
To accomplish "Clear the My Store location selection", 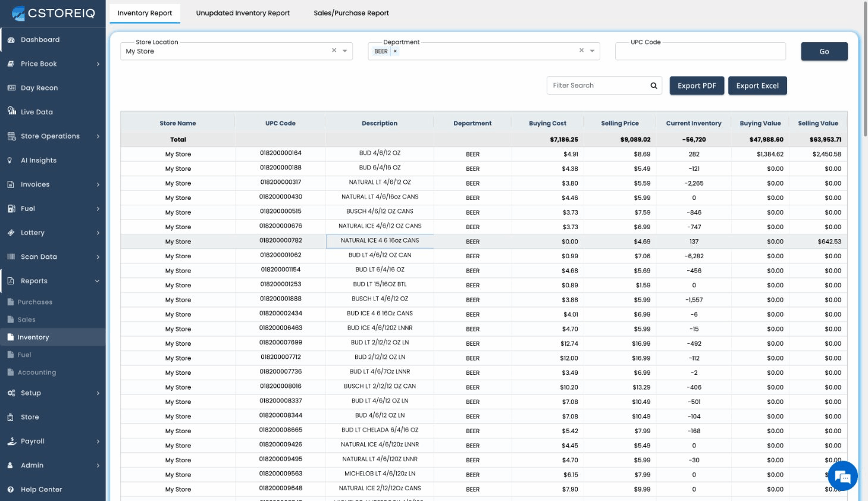I will tap(334, 51).
